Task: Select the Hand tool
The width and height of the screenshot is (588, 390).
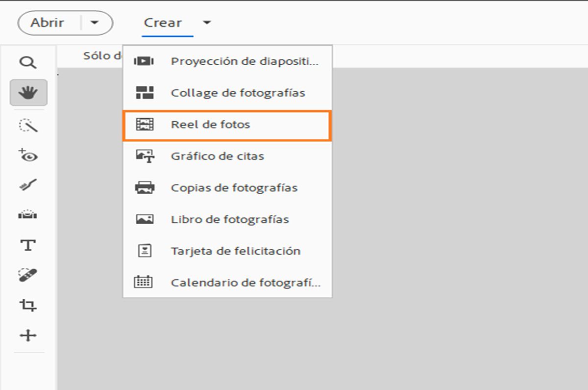Action: (x=28, y=92)
